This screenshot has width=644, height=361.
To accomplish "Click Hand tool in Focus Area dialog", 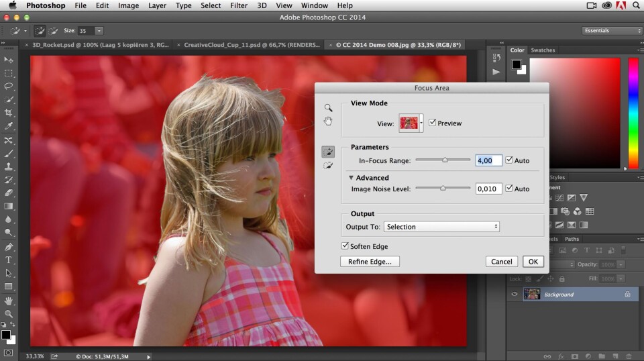I will pyautogui.click(x=328, y=121).
